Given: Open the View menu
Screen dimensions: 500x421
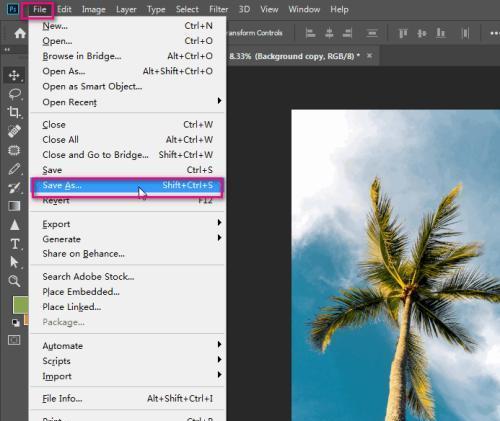Looking at the screenshot, I should pos(269,9).
